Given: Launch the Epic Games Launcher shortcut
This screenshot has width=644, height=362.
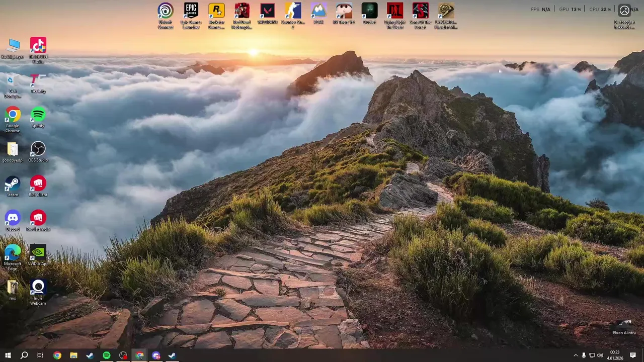Looking at the screenshot, I should (191, 16).
